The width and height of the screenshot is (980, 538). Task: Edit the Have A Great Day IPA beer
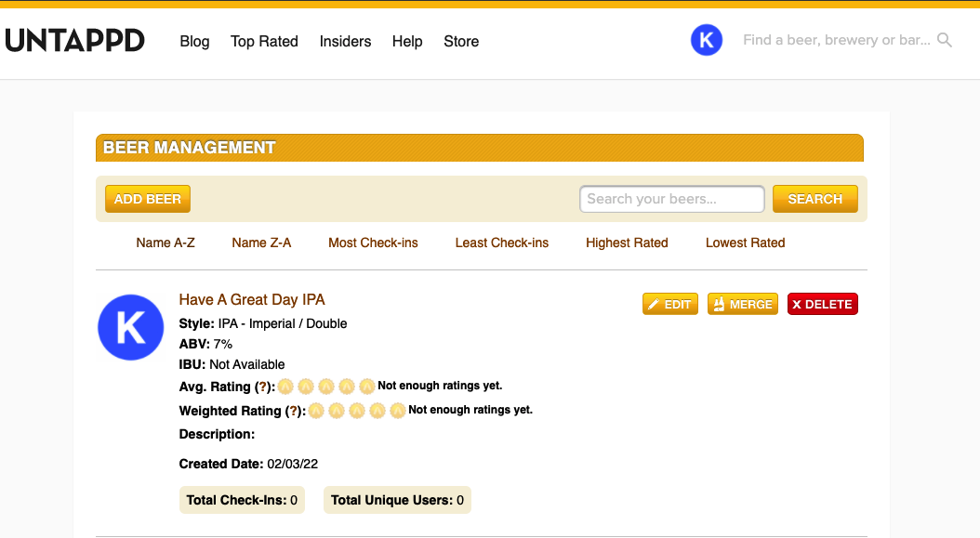coord(669,305)
